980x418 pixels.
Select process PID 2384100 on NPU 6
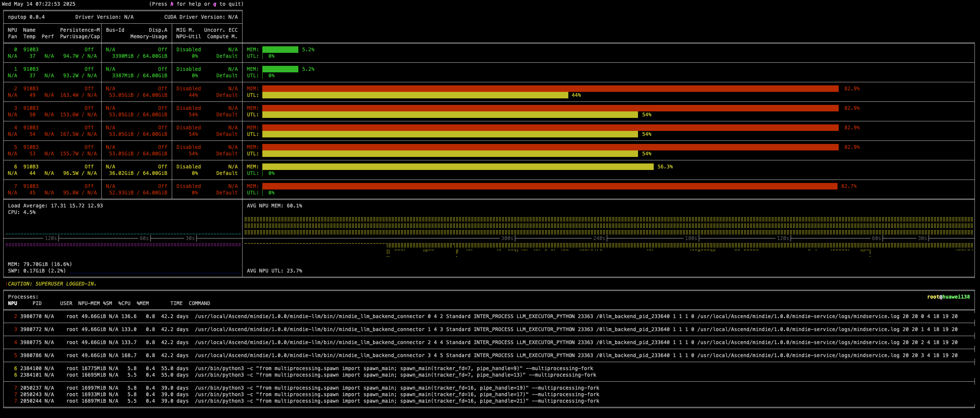click(31, 368)
